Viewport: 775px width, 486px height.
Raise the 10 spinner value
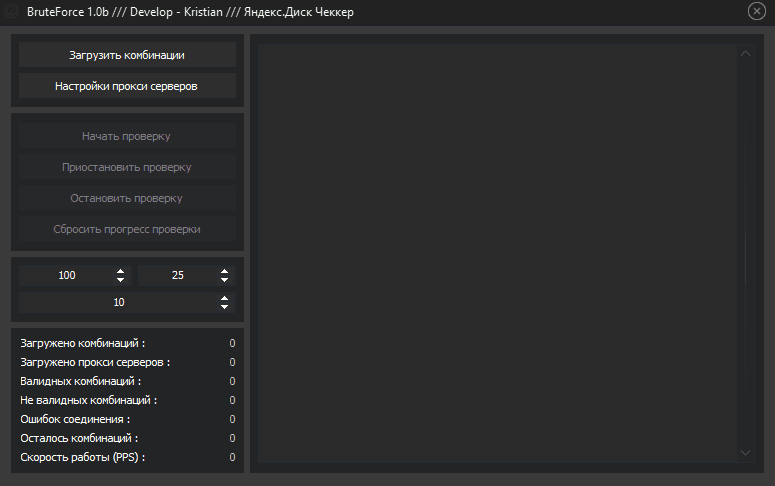(225, 297)
